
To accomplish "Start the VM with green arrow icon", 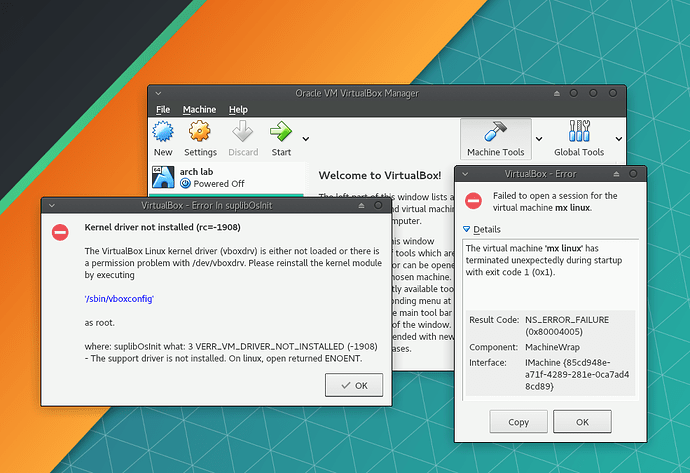I will (281, 131).
